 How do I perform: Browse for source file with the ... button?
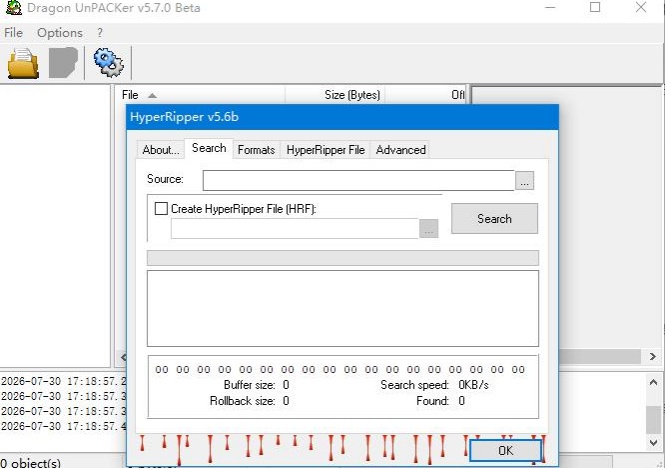(x=525, y=181)
